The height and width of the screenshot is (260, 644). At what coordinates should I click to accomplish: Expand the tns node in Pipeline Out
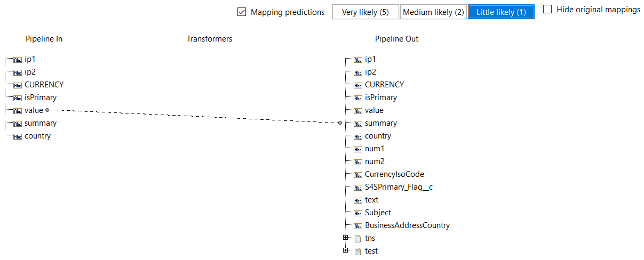click(x=346, y=238)
